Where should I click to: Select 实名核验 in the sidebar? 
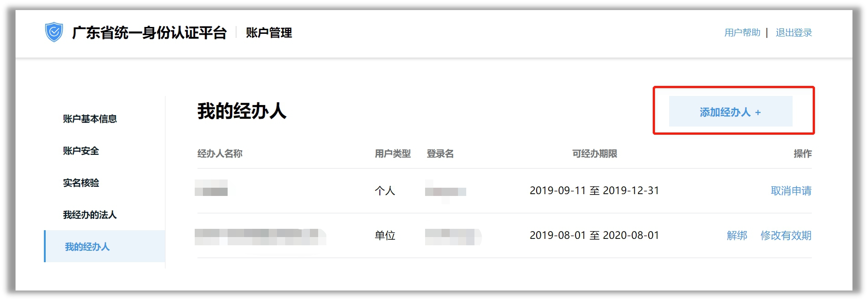[x=81, y=183]
